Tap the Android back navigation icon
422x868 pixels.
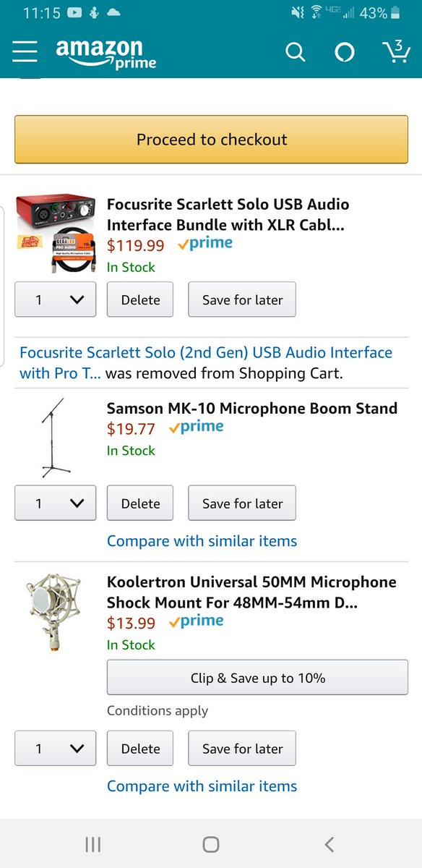(330, 843)
